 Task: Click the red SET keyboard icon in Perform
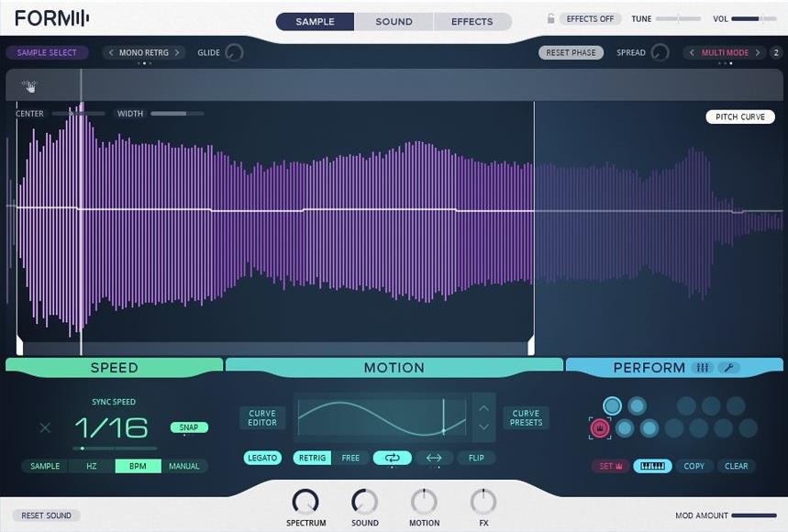608,466
